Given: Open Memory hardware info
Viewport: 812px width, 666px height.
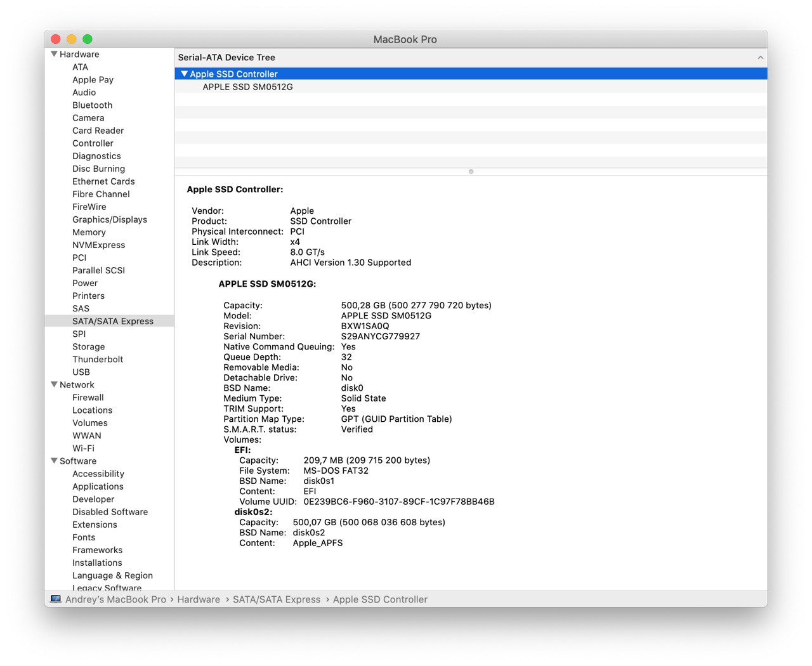Looking at the screenshot, I should (89, 232).
